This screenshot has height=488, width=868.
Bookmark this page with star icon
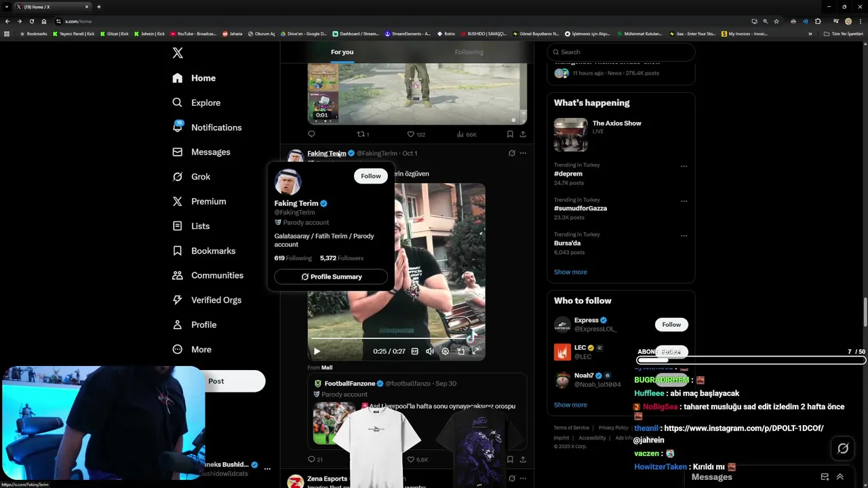pyautogui.click(x=776, y=21)
